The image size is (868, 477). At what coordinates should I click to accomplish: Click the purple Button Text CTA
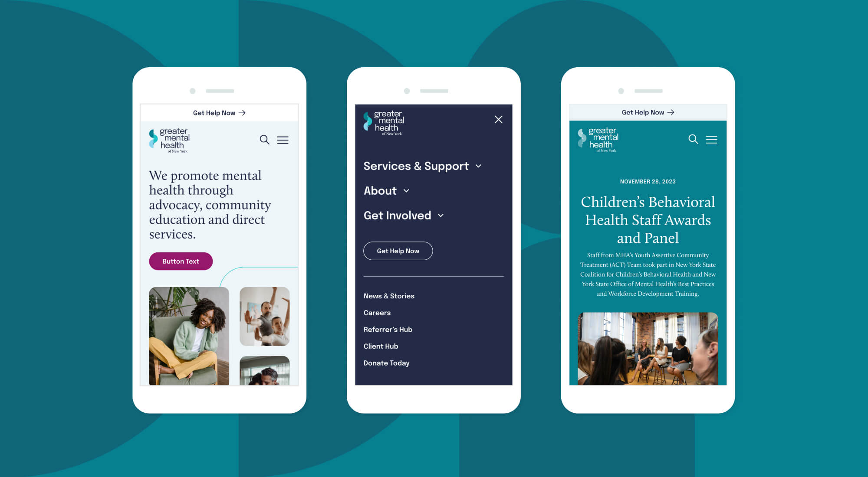[x=181, y=261]
